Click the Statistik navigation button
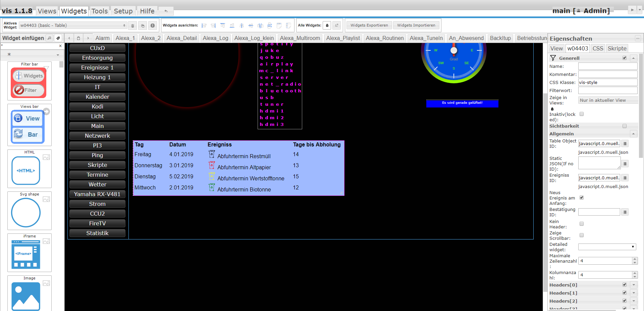The height and width of the screenshot is (311, 644). pos(97,233)
